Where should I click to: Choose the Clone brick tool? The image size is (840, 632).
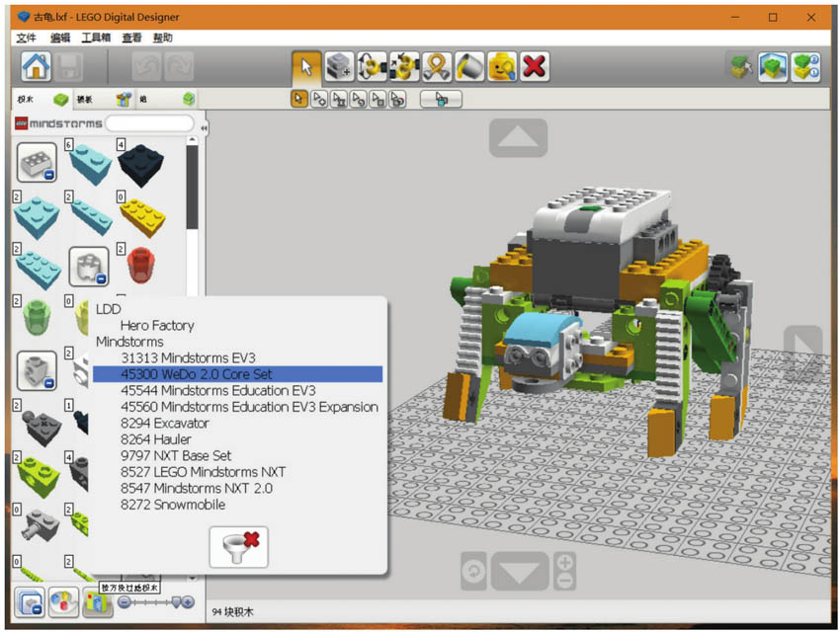[x=339, y=67]
